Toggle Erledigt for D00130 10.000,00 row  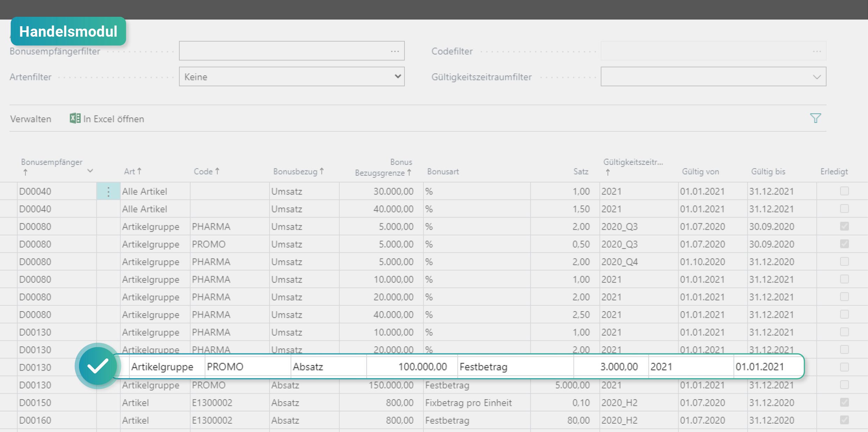click(x=844, y=332)
